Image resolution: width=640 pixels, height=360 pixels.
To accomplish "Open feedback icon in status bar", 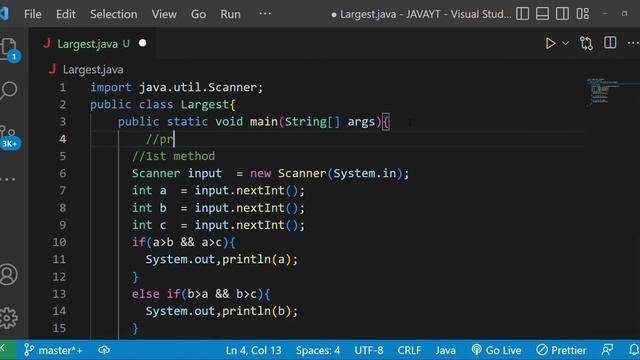I will pos(607,350).
